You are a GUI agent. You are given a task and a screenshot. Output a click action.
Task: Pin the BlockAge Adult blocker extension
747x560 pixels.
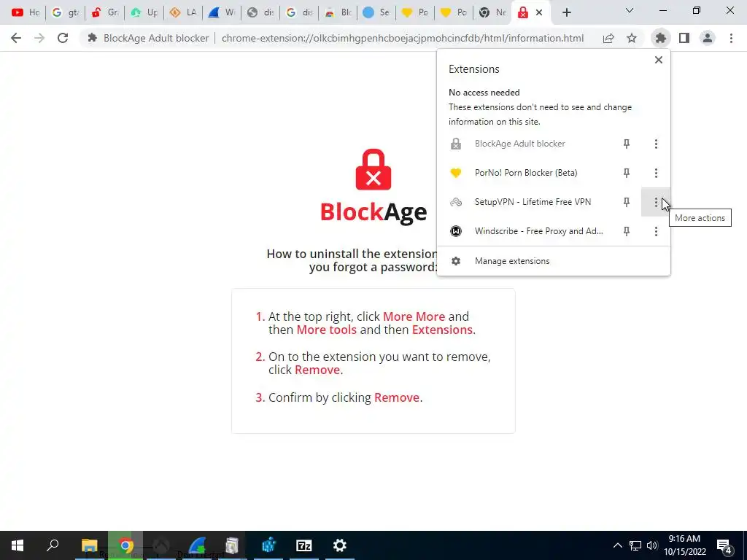627,144
